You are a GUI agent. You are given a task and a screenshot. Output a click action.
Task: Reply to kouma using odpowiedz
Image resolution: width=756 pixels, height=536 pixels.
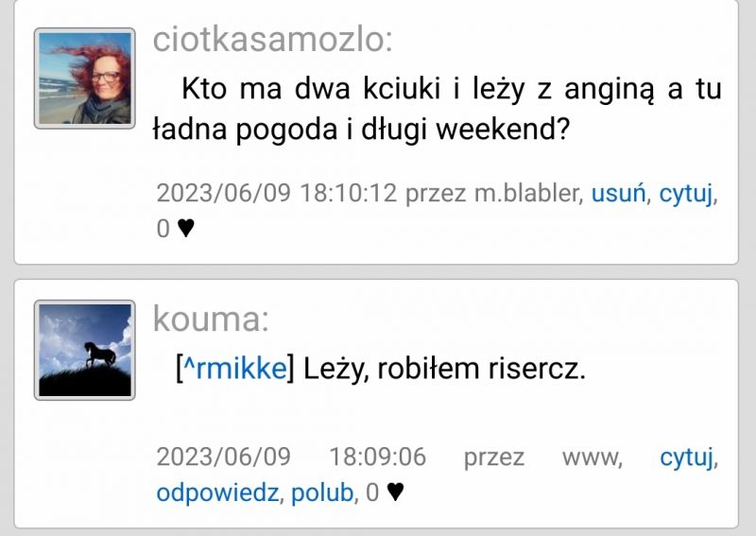tap(217, 493)
